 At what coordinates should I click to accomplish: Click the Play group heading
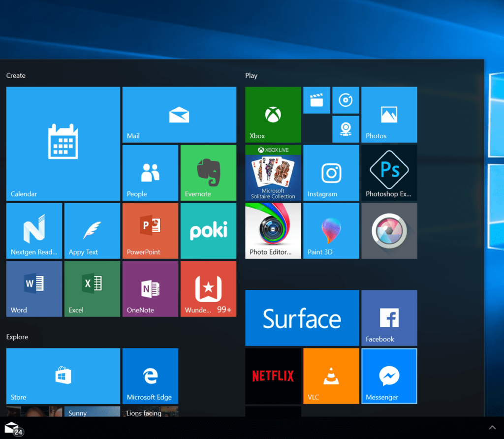tap(252, 75)
